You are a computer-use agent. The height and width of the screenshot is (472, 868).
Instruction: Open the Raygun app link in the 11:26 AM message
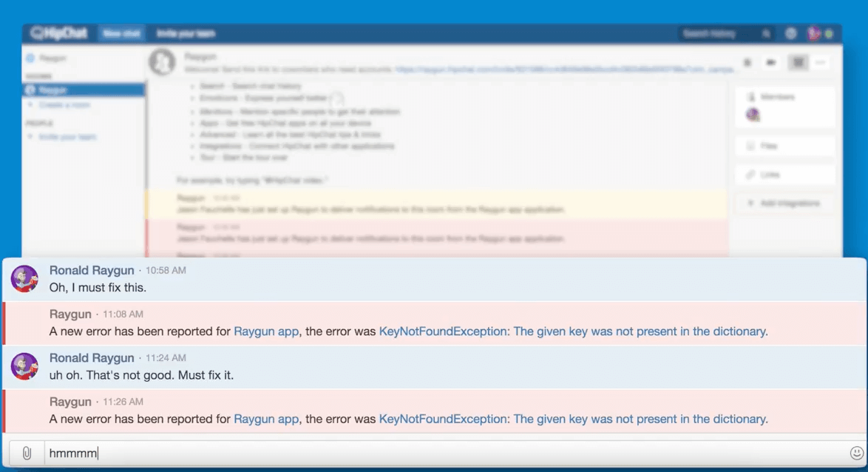pos(266,419)
